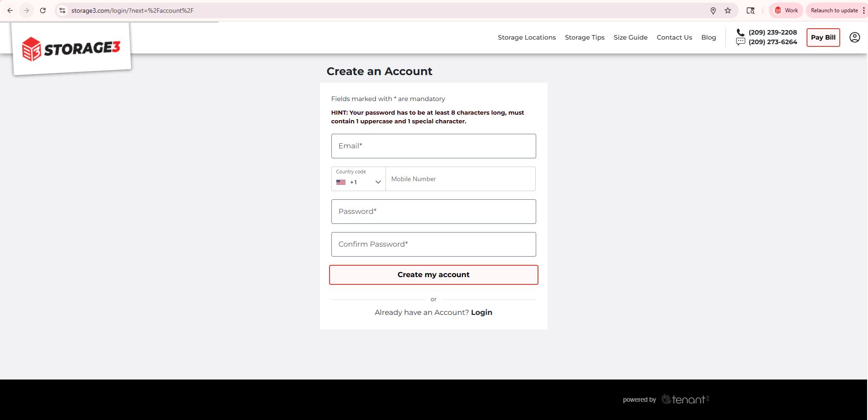
Task: Go to the Size Guide page
Action: (630, 37)
